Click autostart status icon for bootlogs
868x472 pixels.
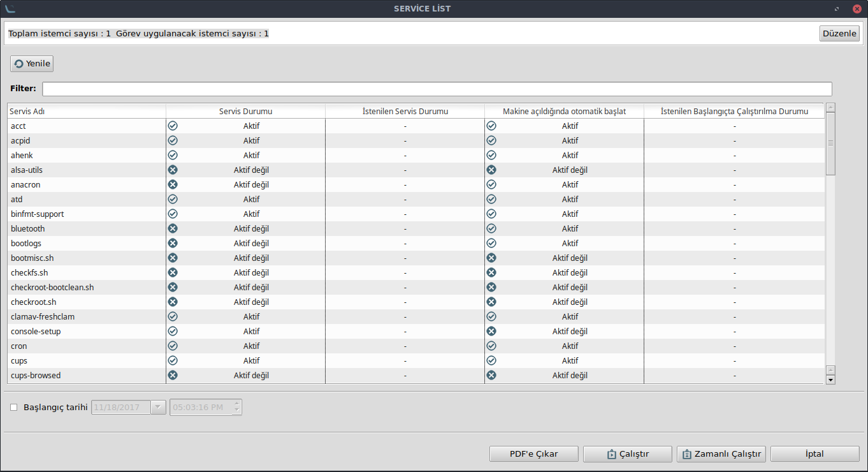(491, 243)
